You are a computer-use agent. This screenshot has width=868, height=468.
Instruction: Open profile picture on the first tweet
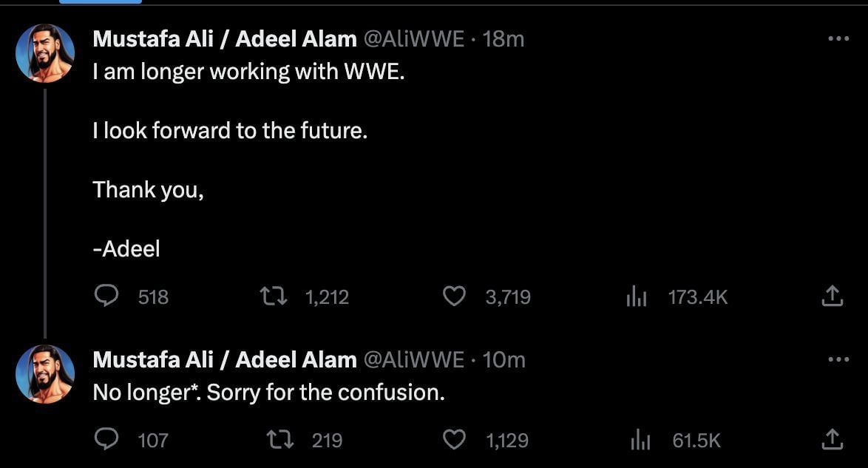point(45,52)
